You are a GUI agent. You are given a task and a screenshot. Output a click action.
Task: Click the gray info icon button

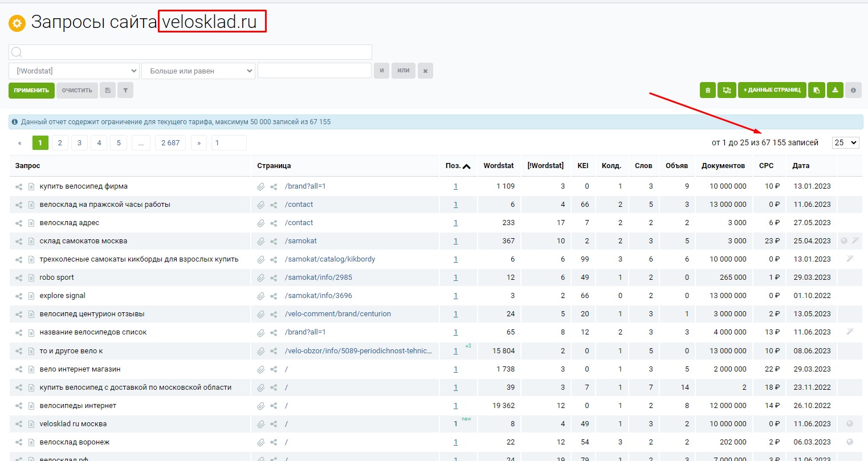(x=853, y=90)
